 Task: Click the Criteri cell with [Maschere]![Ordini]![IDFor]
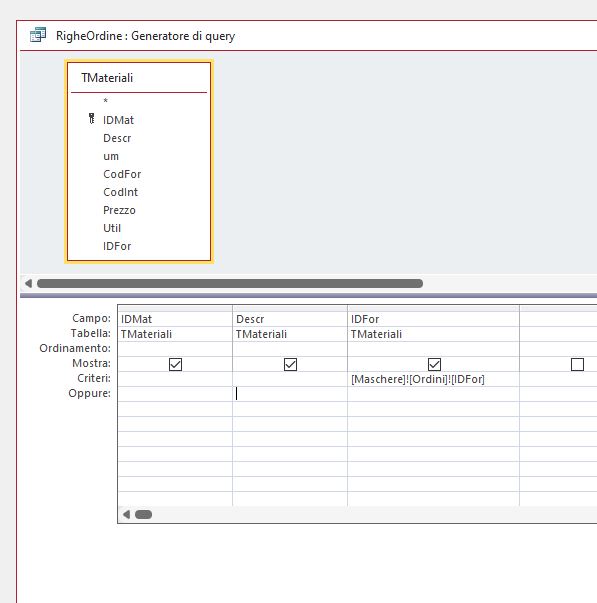click(434, 379)
